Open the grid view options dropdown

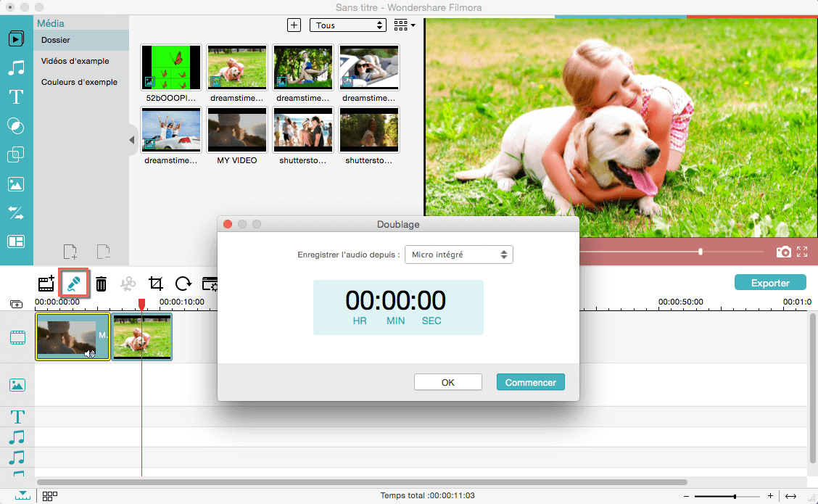coord(404,25)
